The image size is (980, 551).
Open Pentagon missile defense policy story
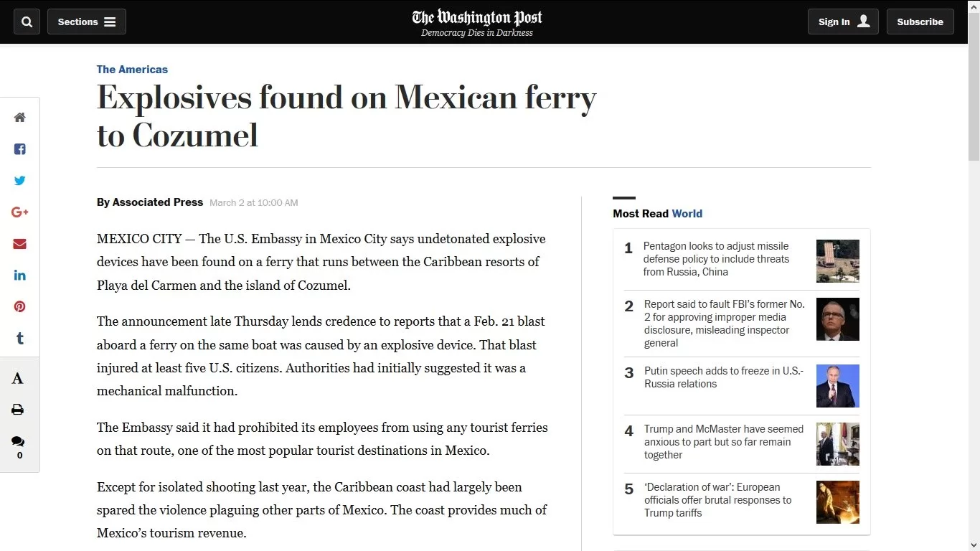tap(716, 259)
